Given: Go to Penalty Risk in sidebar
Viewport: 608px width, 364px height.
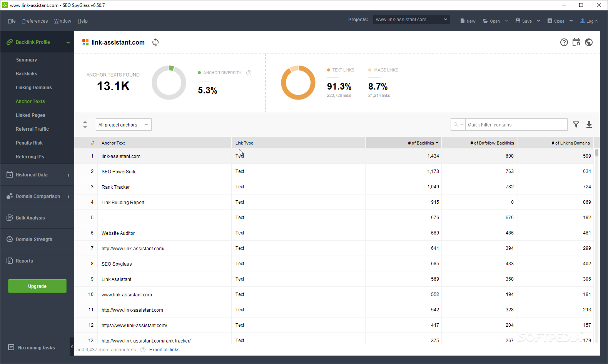Looking at the screenshot, I should pyautogui.click(x=29, y=143).
